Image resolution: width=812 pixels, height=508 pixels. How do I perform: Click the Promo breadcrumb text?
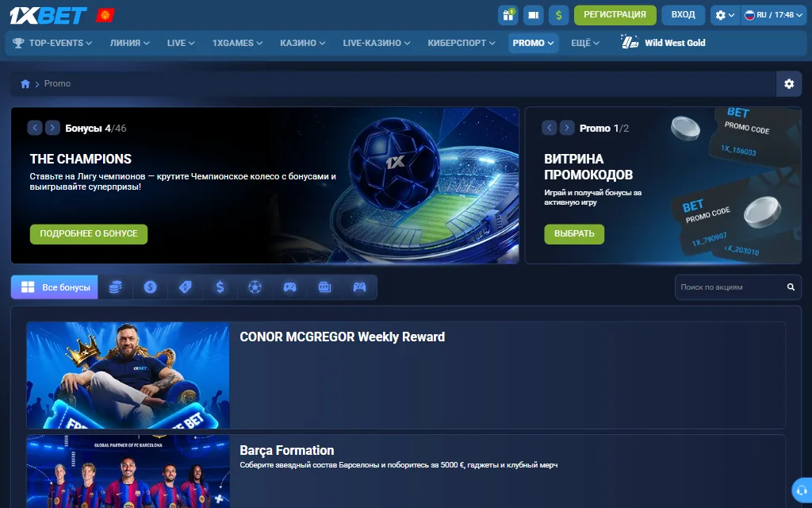coord(57,83)
